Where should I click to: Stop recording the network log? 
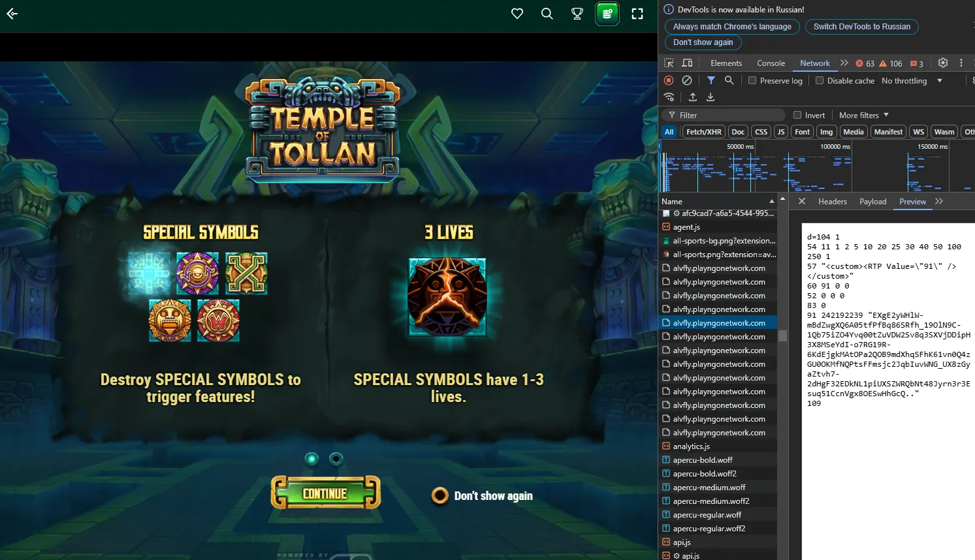pyautogui.click(x=669, y=80)
